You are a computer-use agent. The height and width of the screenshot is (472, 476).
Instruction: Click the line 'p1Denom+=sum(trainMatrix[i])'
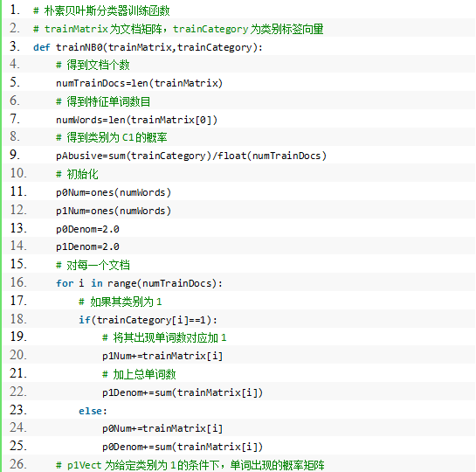tap(183, 392)
